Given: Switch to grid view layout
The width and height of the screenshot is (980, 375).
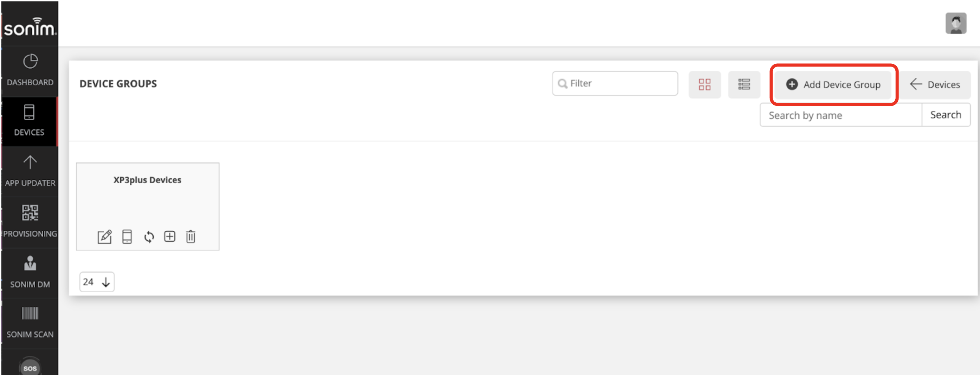Looking at the screenshot, I should (x=704, y=84).
